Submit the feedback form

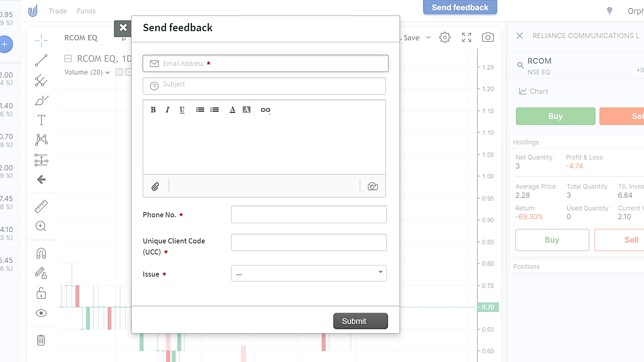pos(361,321)
